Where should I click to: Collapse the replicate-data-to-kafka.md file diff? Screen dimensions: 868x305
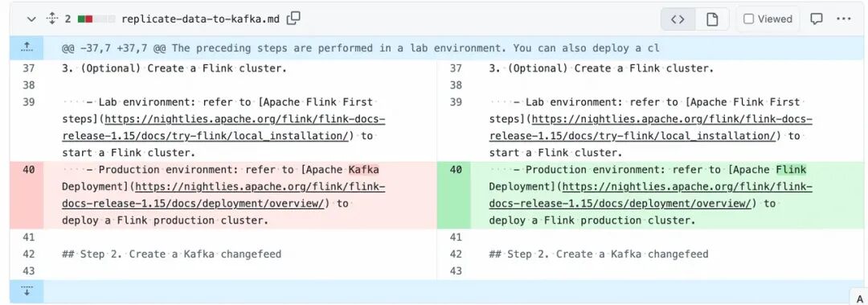[x=31, y=19]
